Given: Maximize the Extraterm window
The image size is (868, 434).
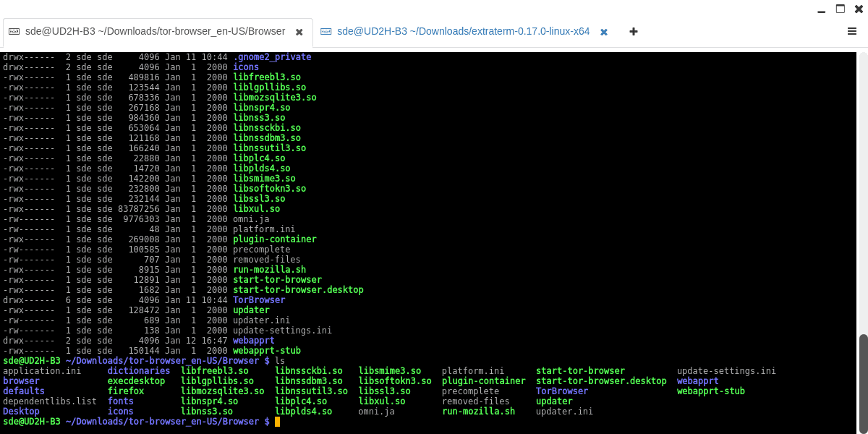Looking at the screenshot, I should click(x=840, y=9).
